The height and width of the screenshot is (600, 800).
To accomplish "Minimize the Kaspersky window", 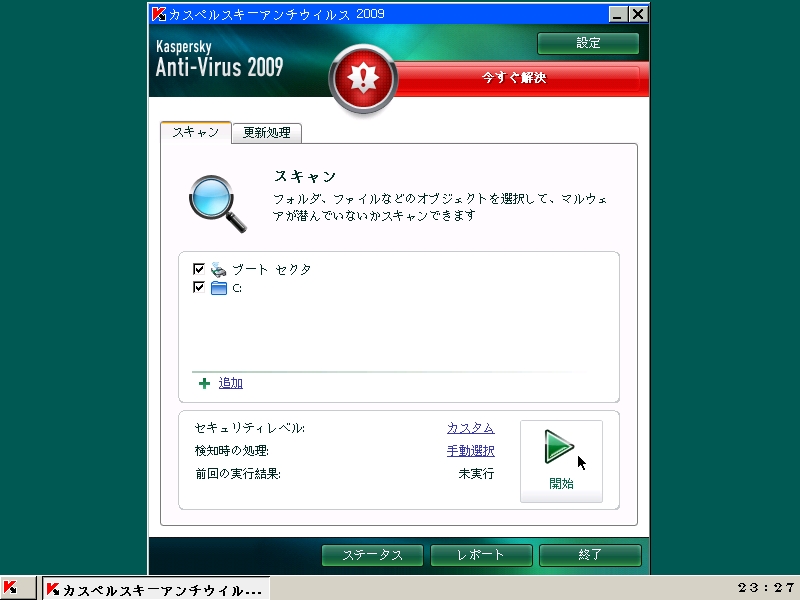I will click(617, 14).
